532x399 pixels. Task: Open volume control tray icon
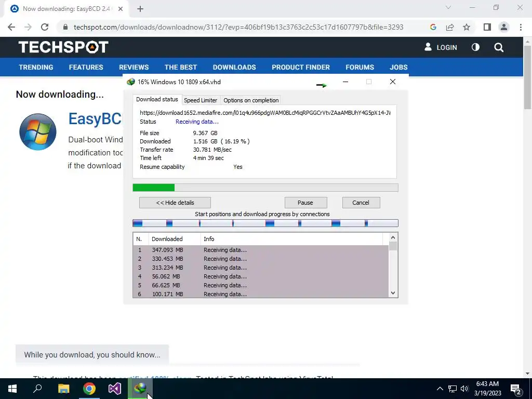click(x=464, y=389)
